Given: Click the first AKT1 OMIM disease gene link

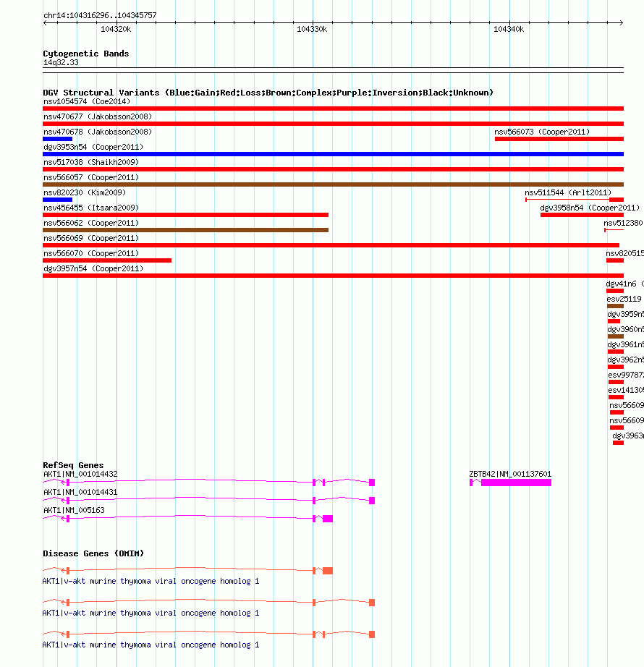Looking at the screenshot, I should pyautogui.click(x=151, y=581).
